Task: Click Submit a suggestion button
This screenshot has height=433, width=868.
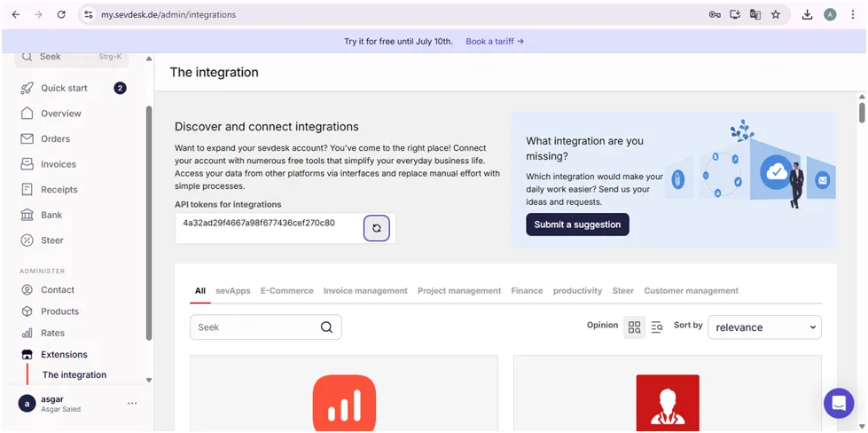Action: (x=577, y=224)
